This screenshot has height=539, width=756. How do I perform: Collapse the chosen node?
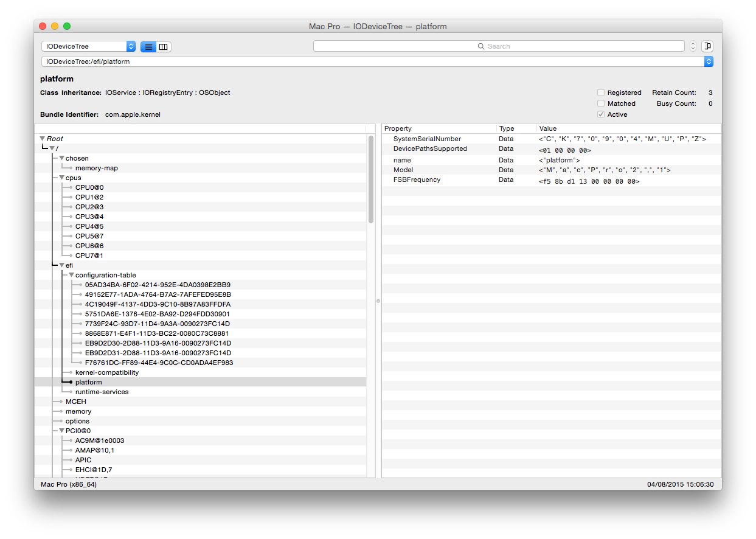tap(61, 158)
